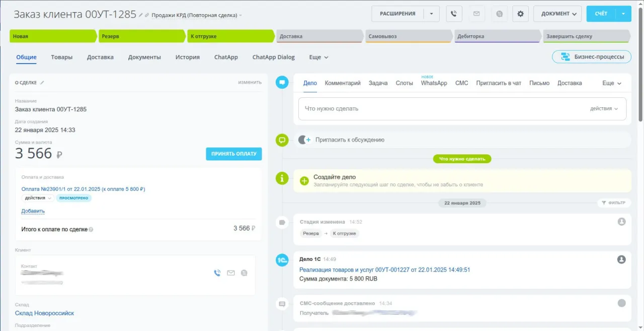Click the изменить link in О сделке
The height and width of the screenshot is (331, 644).
click(x=250, y=82)
